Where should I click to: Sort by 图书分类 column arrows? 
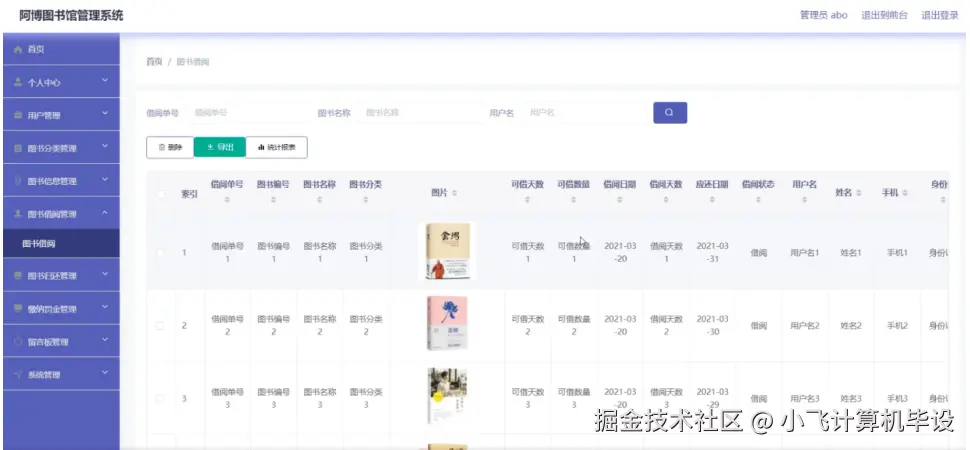366,200
